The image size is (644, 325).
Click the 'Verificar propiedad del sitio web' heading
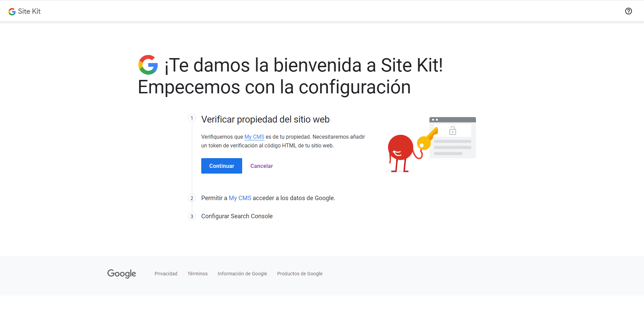(265, 120)
